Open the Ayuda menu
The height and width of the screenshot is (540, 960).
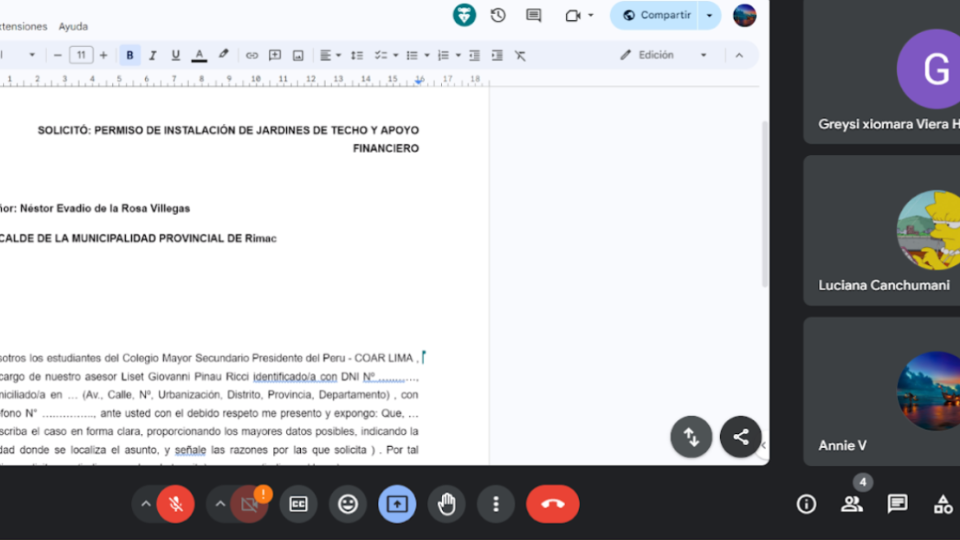pos(73,26)
